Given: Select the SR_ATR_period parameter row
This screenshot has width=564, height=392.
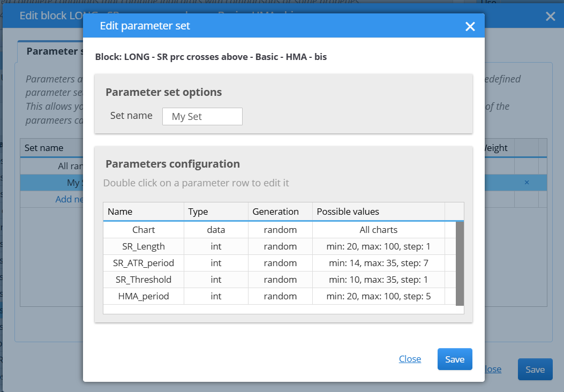Looking at the screenshot, I should (279, 263).
